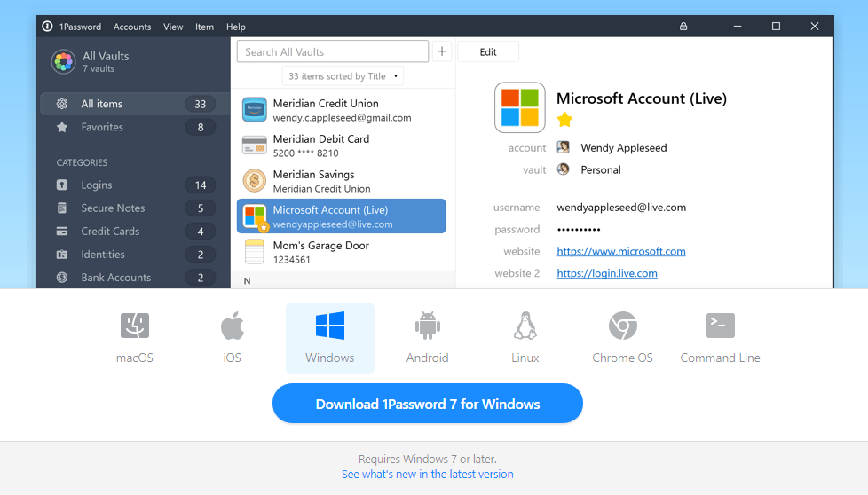This screenshot has height=495, width=868.
Task: Select the All items sidebar row
Action: point(136,104)
